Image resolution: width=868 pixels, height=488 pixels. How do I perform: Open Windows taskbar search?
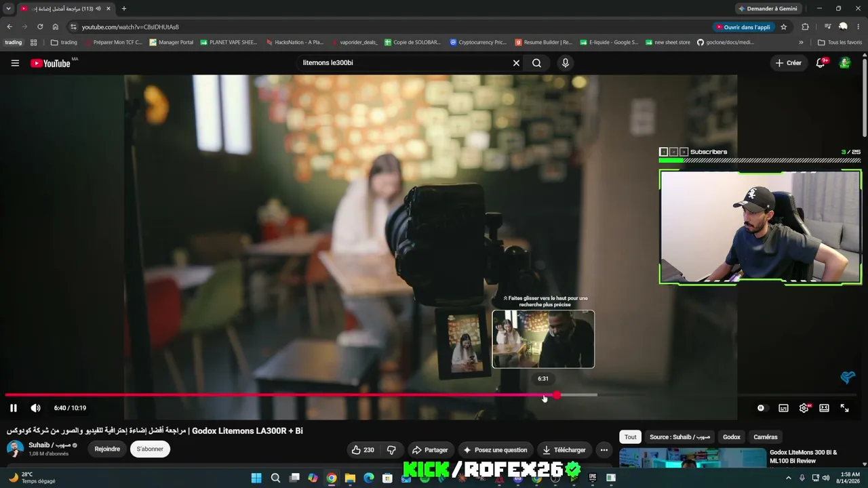[275, 478]
